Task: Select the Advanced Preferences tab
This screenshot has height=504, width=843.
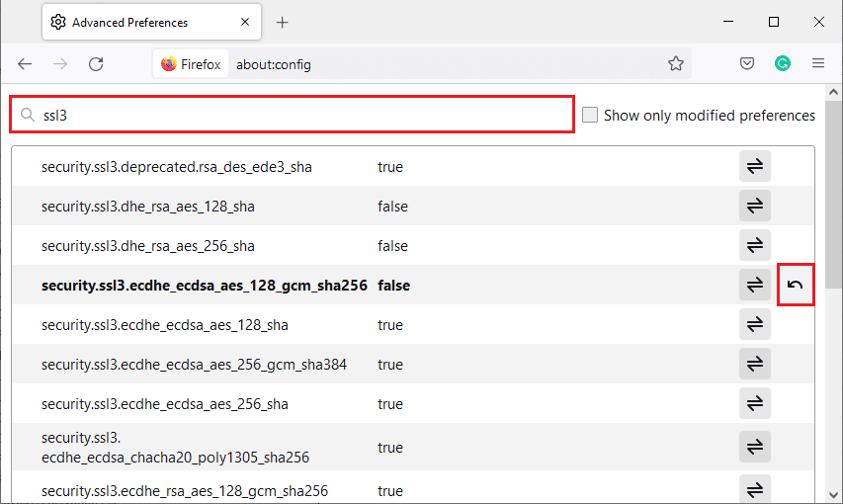Action: tap(151, 22)
